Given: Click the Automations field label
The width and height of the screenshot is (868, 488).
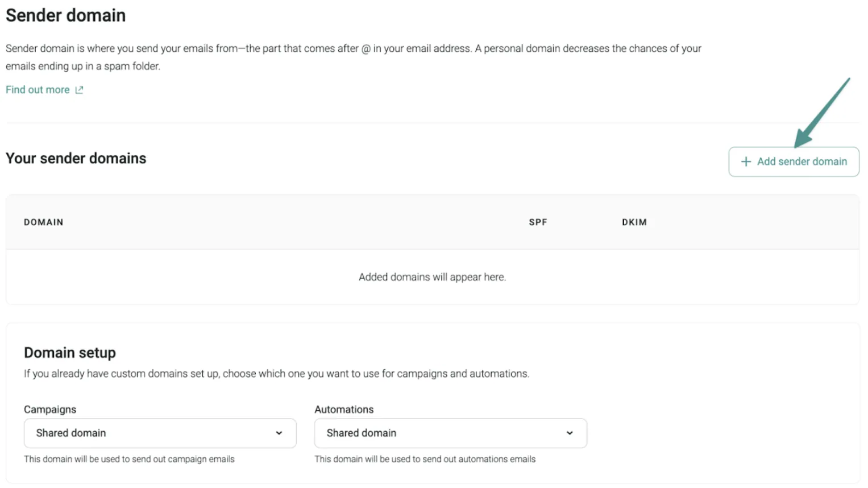Looking at the screenshot, I should (x=344, y=410).
